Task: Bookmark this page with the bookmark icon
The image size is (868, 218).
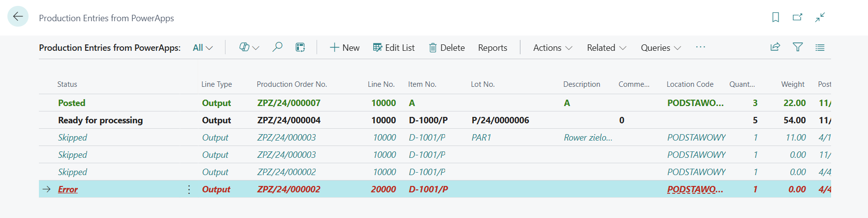Action: point(775,17)
